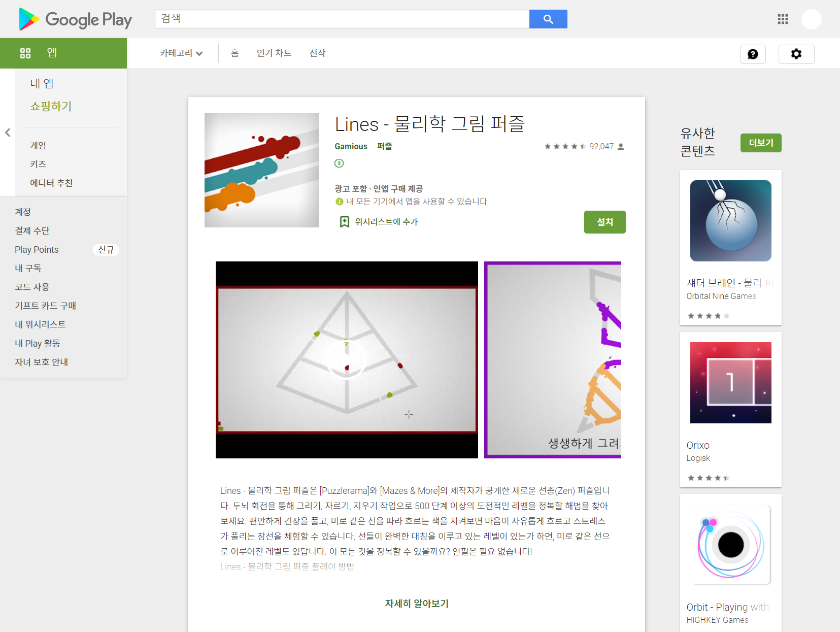Image resolution: width=840 pixels, height=632 pixels.
Task: Open 내 구독 link
Action: (x=28, y=268)
